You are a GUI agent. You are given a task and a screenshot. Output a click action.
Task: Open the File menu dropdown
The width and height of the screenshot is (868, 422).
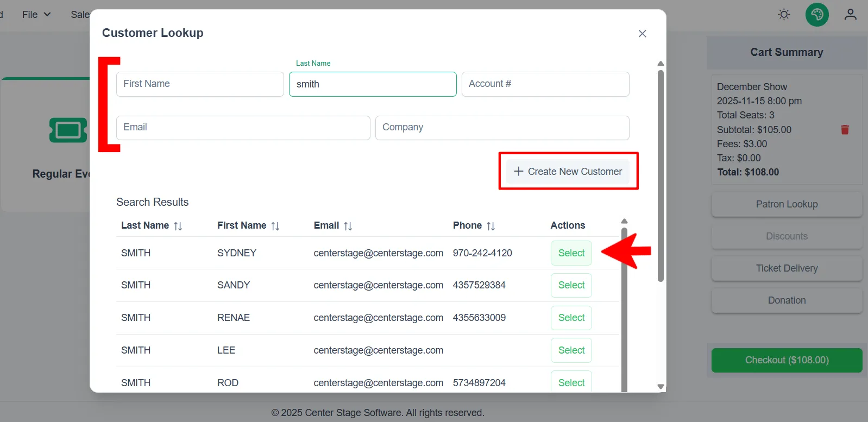36,15
